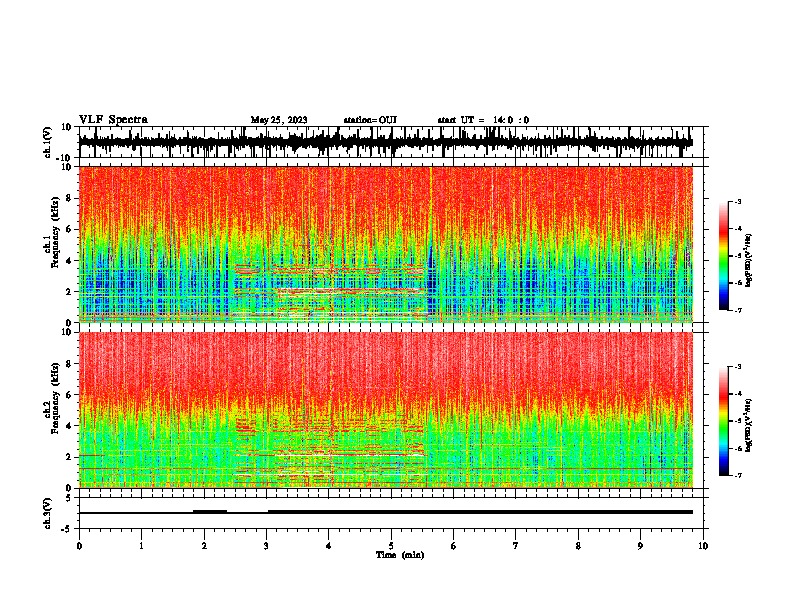Viewport: 792px width, 612px height.
Task: Click the "start UT = 14:0 :0" header text
Action: (483, 120)
